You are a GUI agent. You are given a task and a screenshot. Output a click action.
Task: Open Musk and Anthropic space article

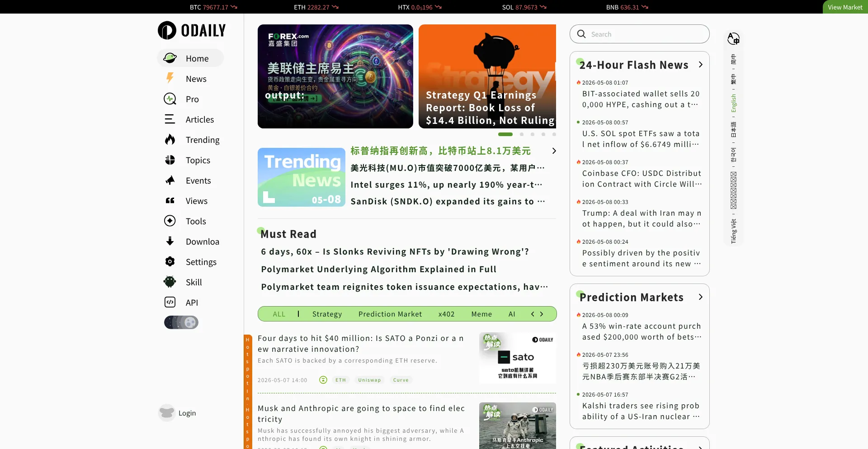point(361,414)
